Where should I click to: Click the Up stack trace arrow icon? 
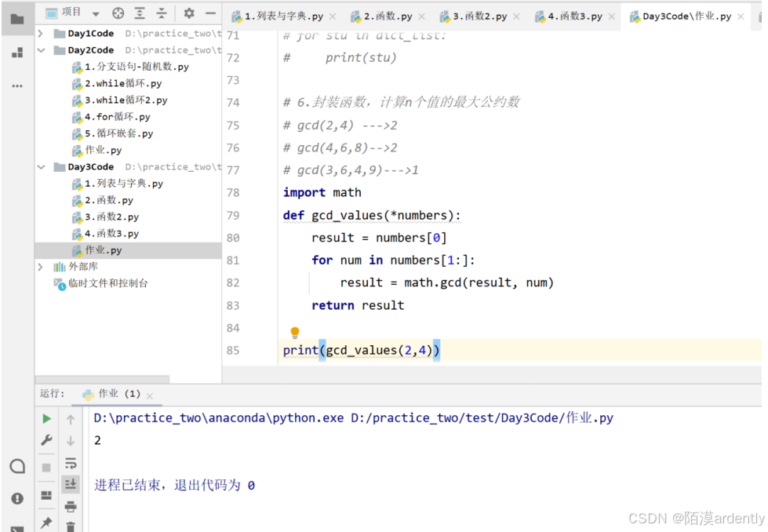tap(71, 419)
